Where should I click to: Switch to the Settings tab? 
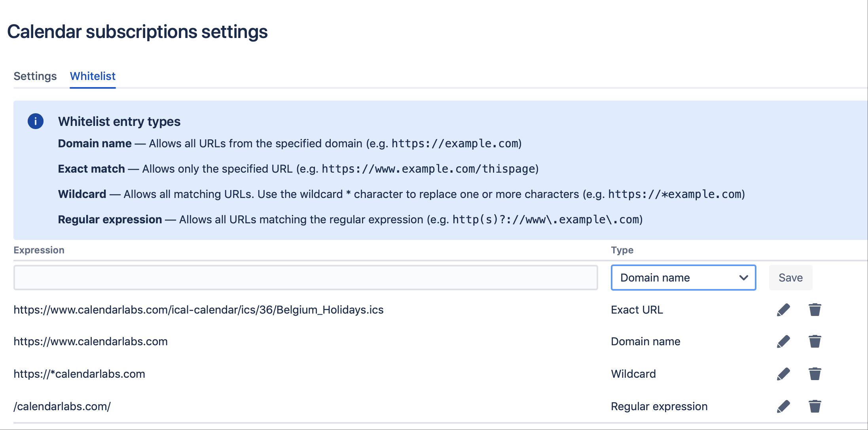click(35, 76)
